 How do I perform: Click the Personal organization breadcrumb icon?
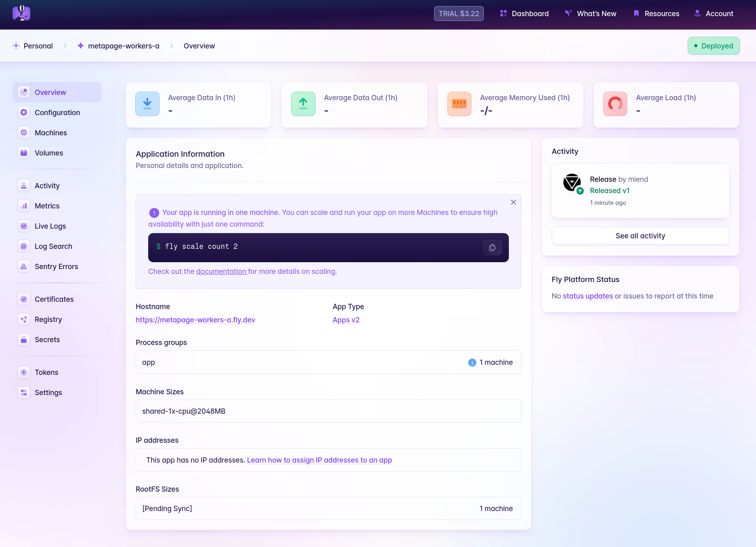tap(16, 46)
